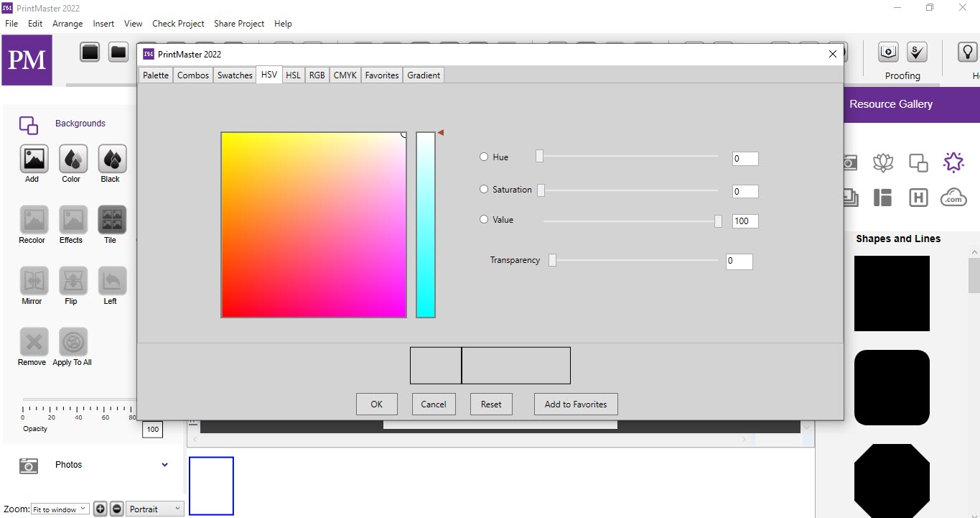Image resolution: width=980 pixels, height=518 pixels.
Task: Open the Portrait orientation dropdown
Action: click(155, 509)
